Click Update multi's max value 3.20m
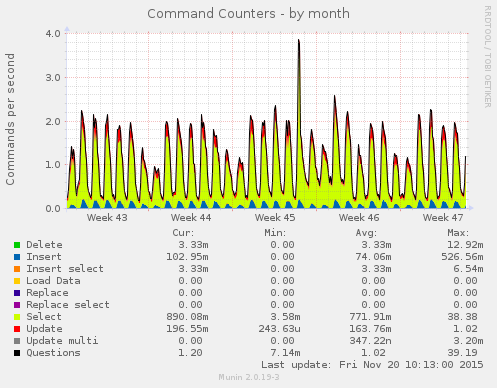This screenshot has height=388, width=497. pyautogui.click(x=468, y=341)
